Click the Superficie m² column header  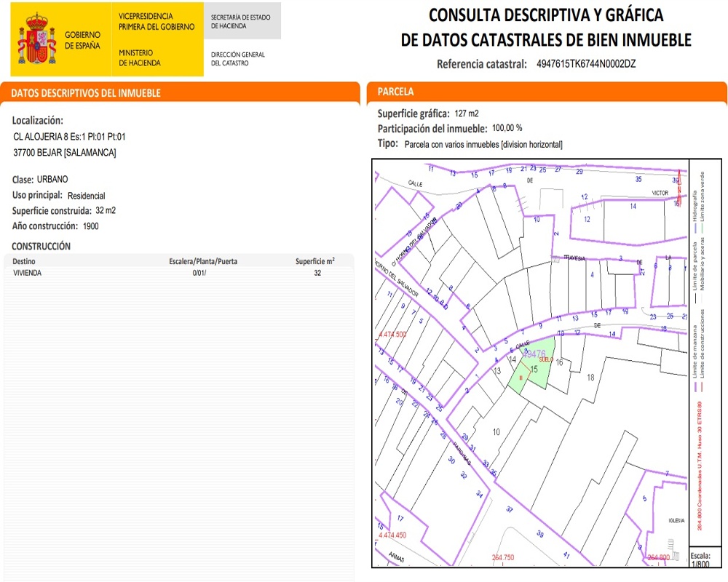[314, 261]
